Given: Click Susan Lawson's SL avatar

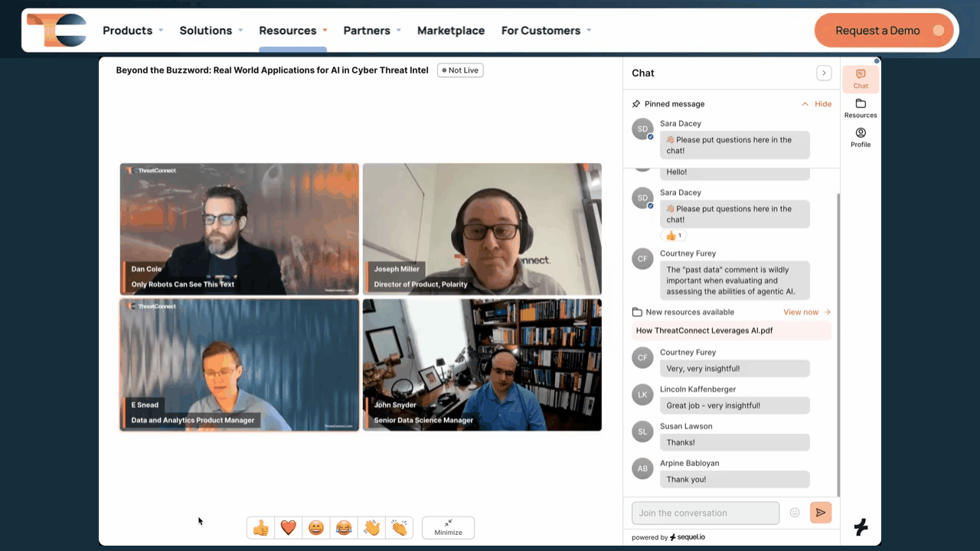Looking at the screenshot, I should coord(642,431).
